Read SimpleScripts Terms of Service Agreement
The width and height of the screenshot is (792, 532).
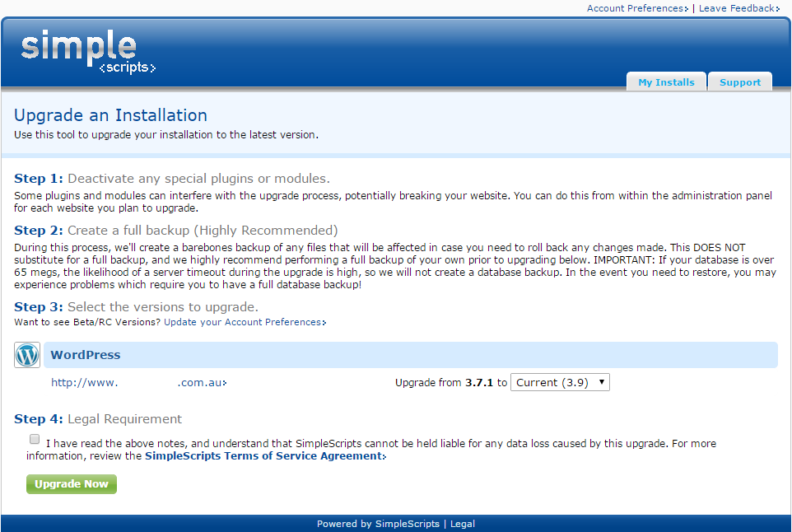(x=266, y=455)
